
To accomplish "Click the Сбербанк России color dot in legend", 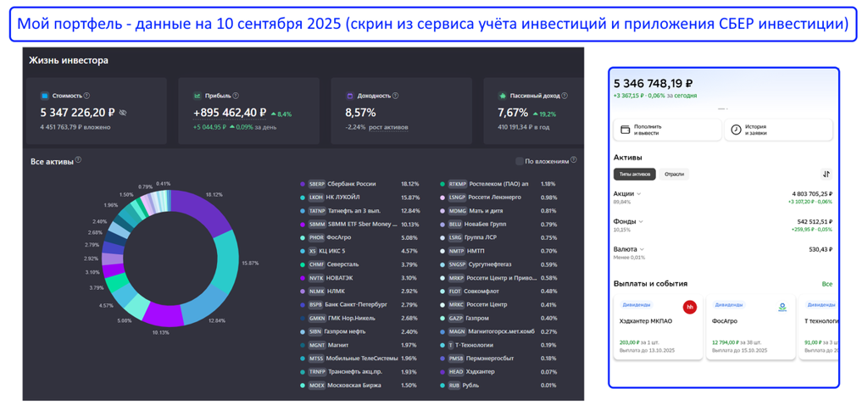I will coord(303,184).
